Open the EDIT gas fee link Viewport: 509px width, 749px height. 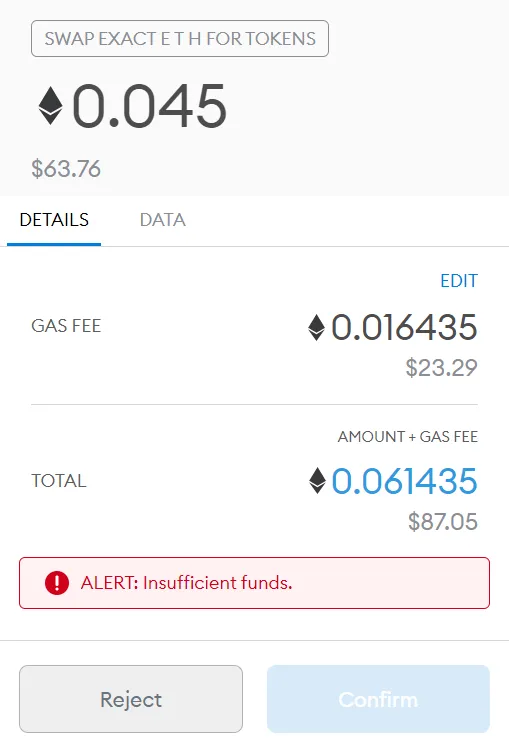459,281
